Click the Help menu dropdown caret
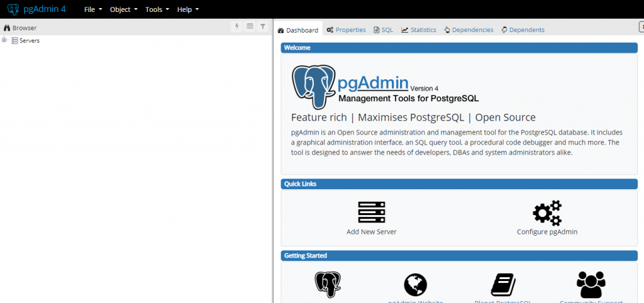Image resolution: width=644 pixels, height=303 pixels. (197, 9)
